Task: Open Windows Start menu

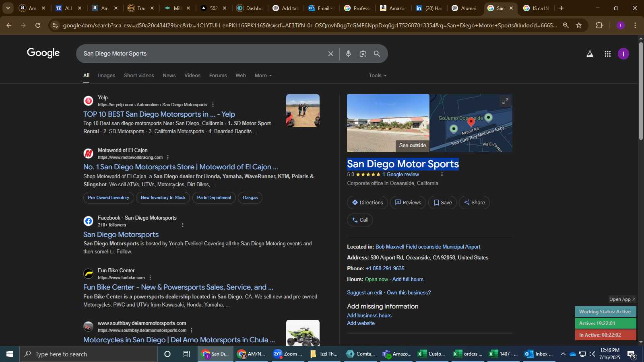Action: (x=10, y=354)
